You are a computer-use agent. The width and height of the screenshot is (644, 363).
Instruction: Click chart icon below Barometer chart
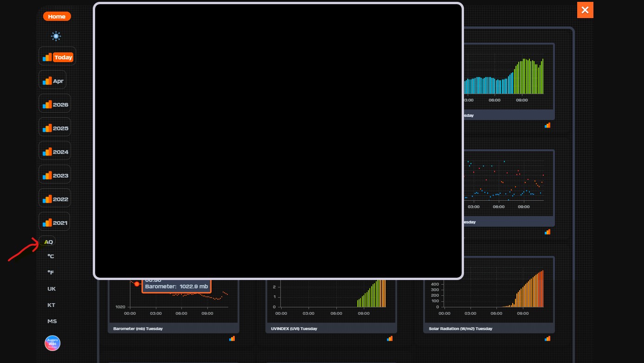click(232, 339)
